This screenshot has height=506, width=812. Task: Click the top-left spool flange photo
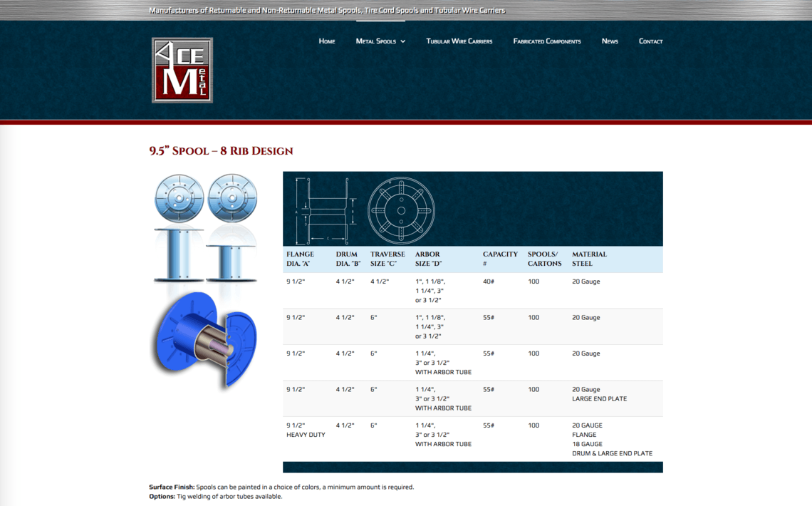pos(179,199)
